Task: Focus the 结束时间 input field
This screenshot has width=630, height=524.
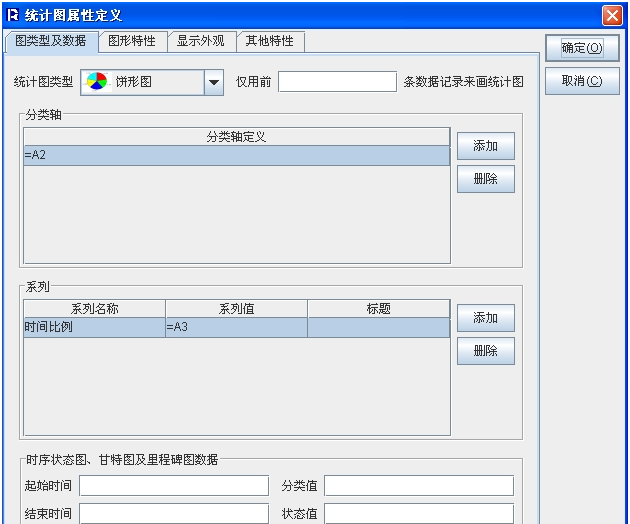Action: click(x=174, y=514)
